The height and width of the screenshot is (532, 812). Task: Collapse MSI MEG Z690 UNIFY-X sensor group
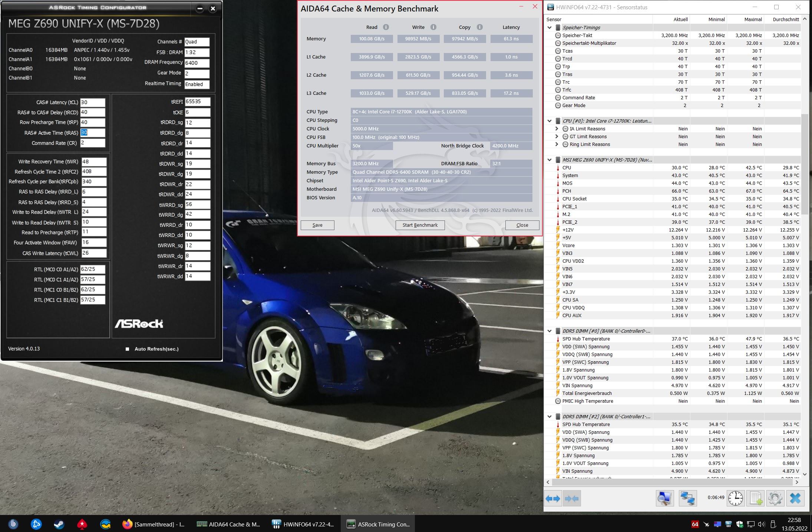549,160
